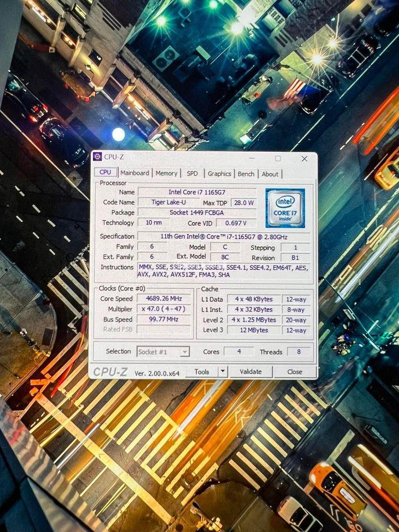Open the Memory tab
The width and height of the screenshot is (399, 532).
pyautogui.click(x=166, y=173)
